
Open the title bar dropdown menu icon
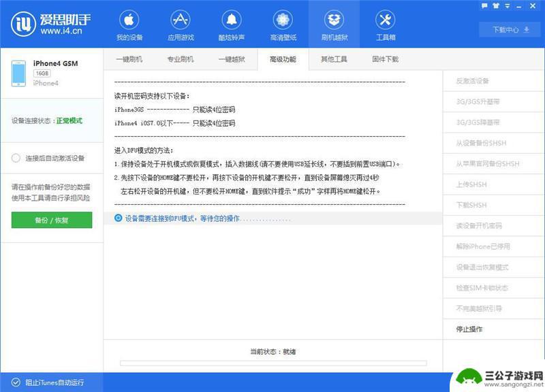point(508,6)
